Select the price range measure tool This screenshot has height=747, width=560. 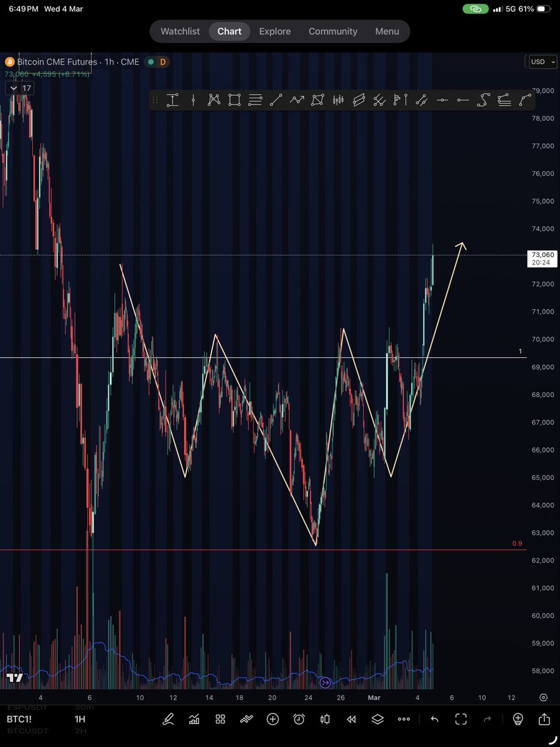point(173,100)
